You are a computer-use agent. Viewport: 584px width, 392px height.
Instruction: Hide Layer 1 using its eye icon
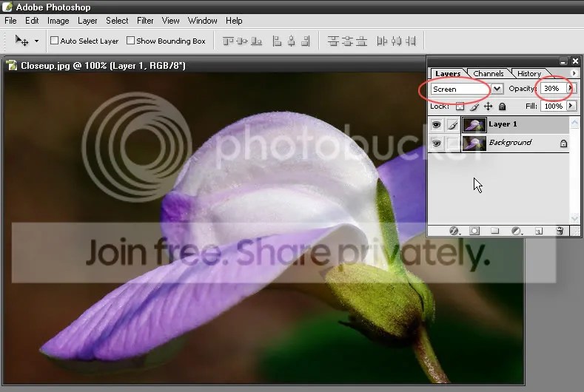pos(436,125)
